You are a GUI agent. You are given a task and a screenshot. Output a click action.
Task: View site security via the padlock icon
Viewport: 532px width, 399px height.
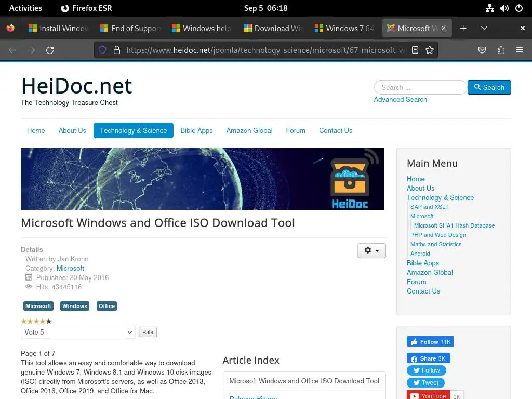pos(117,50)
